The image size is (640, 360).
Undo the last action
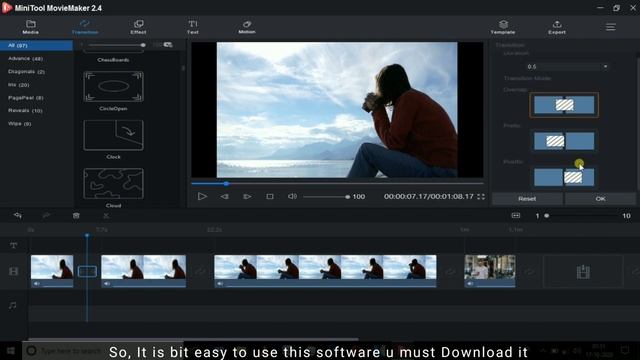(17, 216)
